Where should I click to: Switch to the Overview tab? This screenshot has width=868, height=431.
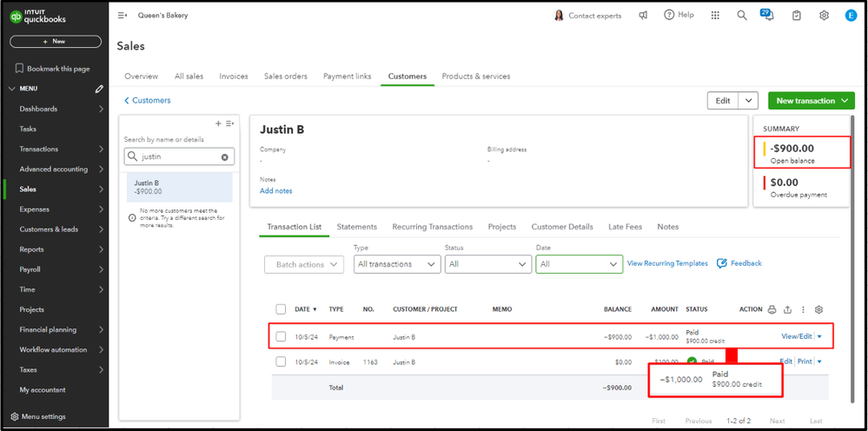pos(141,76)
